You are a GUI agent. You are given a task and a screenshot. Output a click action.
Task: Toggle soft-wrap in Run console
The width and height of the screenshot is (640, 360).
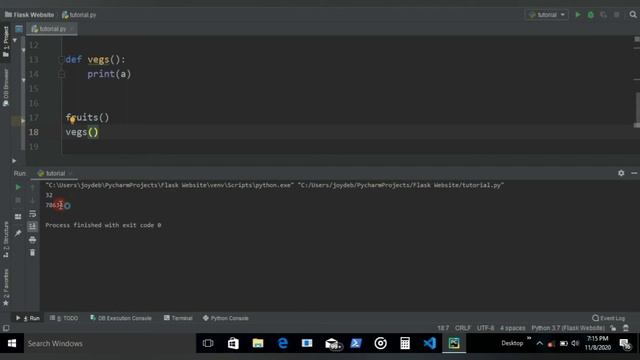click(x=32, y=213)
